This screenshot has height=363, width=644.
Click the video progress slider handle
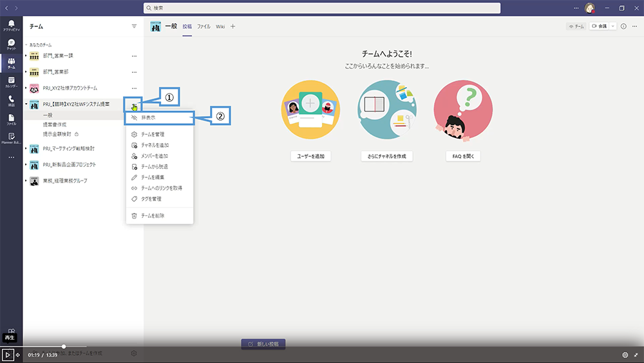[x=64, y=346]
